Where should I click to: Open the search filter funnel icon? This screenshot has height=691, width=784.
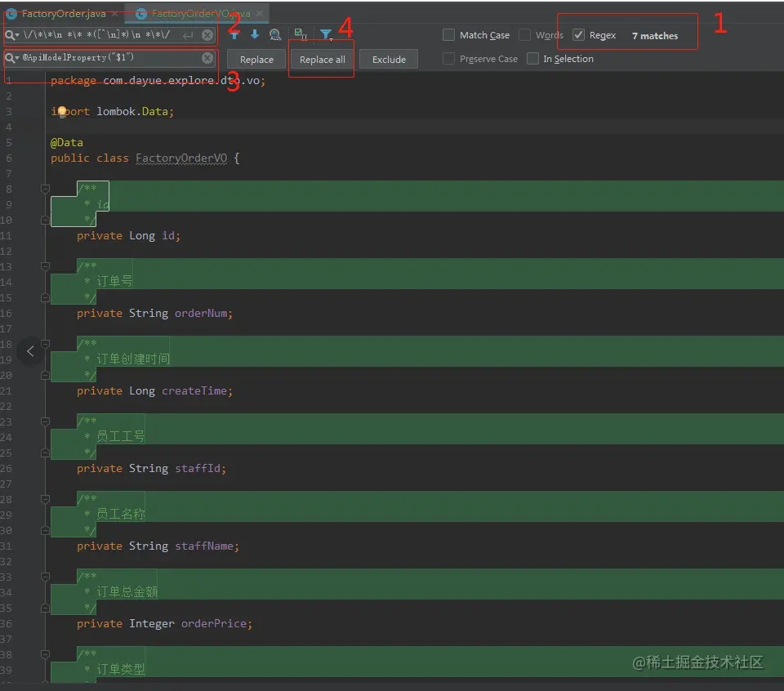[326, 34]
